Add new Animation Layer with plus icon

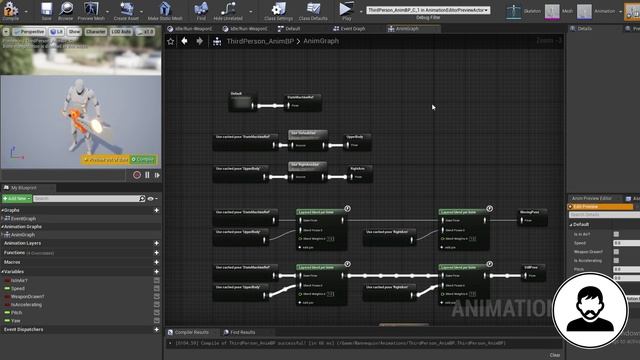[x=156, y=243]
